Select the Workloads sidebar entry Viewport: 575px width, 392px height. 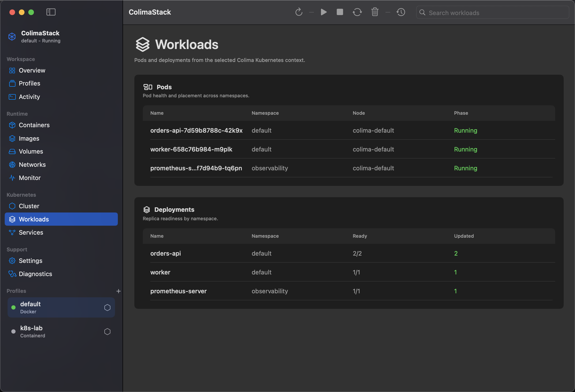click(61, 219)
